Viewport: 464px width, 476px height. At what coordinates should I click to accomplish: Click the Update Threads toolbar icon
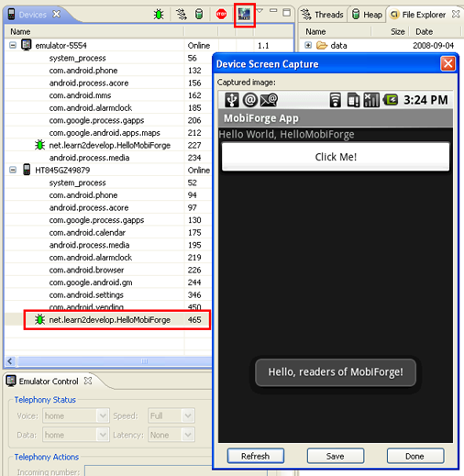(x=181, y=14)
